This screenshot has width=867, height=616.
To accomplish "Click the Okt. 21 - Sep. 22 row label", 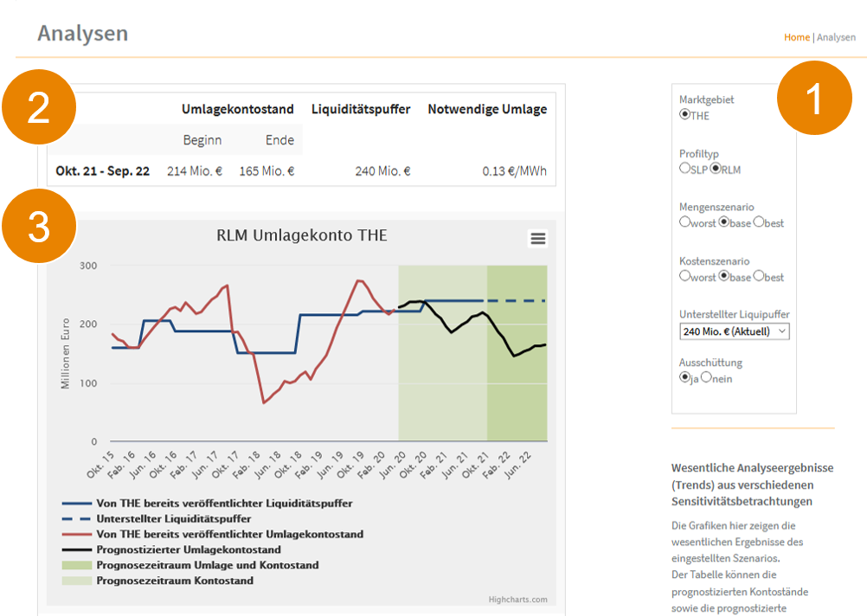I will coord(103,170).
